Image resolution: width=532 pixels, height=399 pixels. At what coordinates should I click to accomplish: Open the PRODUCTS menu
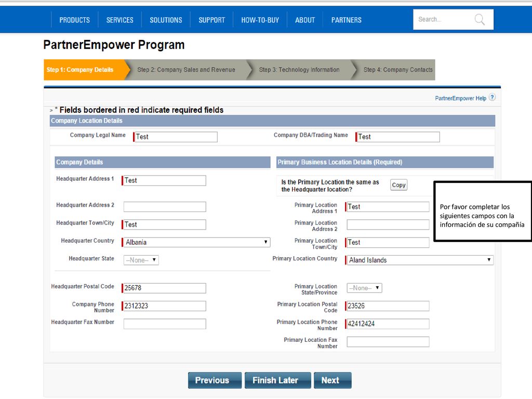75,20
